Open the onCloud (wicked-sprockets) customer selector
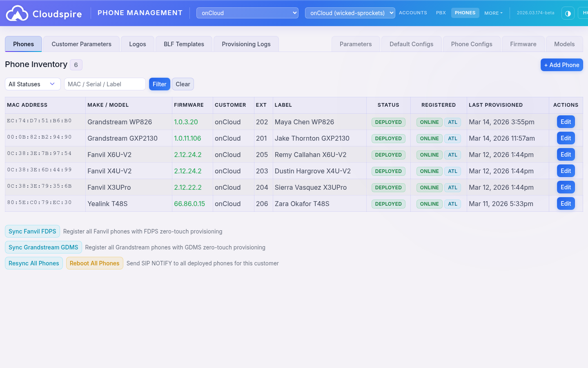Viewport: 588px width, 368px height. click(350, 13)
